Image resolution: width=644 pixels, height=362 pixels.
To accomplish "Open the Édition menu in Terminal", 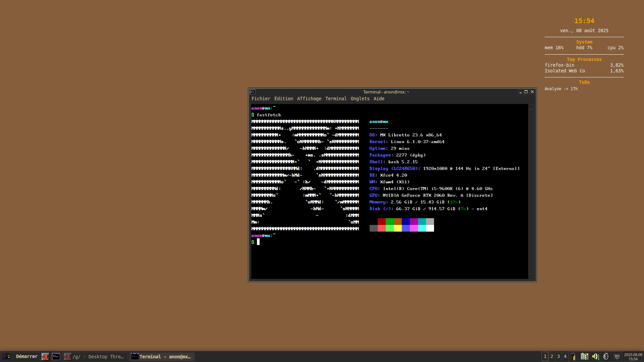I will [x=284, y=99].
